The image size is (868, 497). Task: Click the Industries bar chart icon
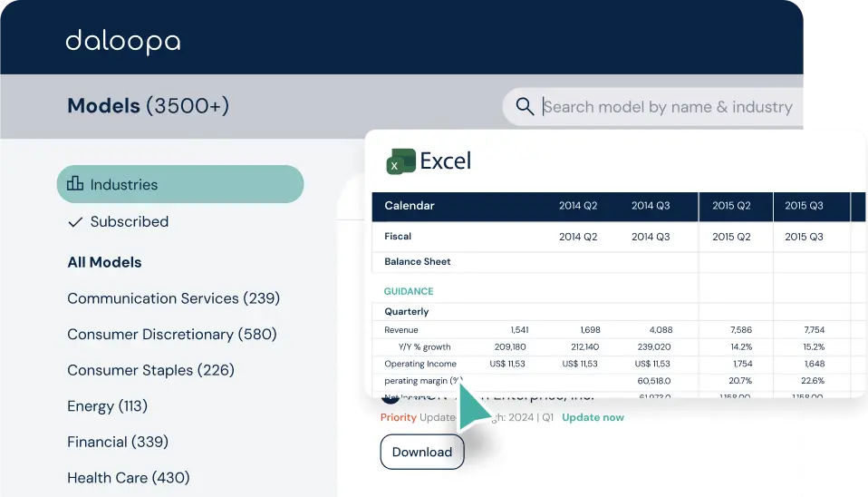point(75,184)
